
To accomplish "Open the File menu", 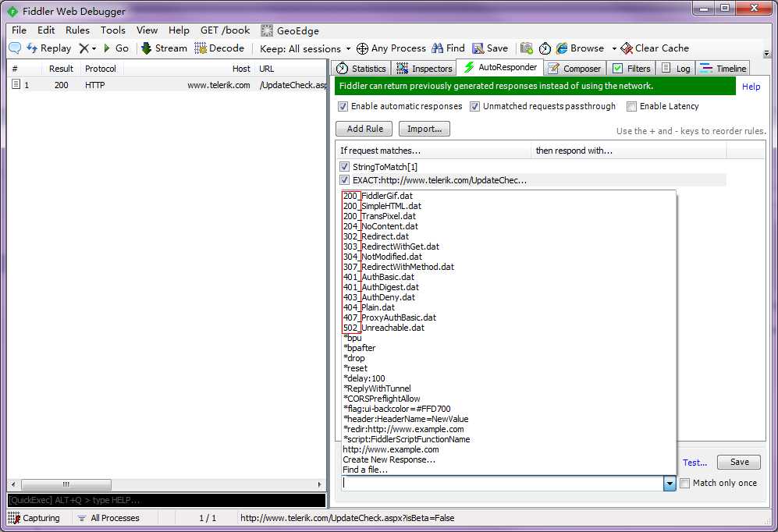I will click(19, 30).
